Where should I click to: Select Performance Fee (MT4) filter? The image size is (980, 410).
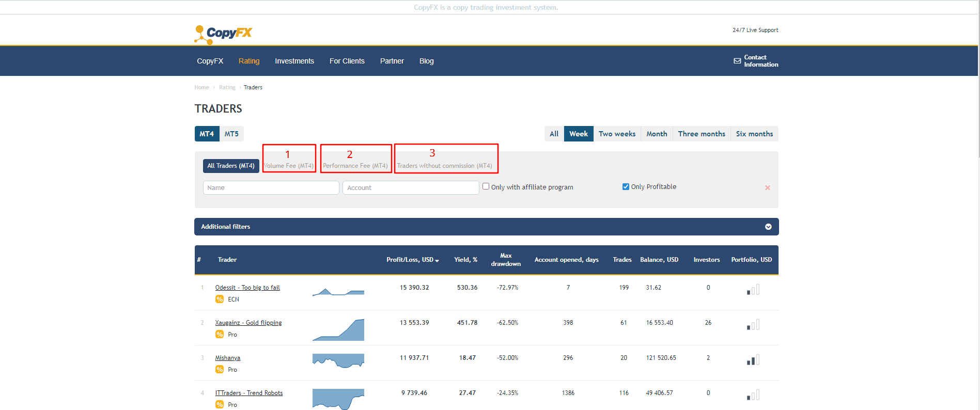(355, 166)
